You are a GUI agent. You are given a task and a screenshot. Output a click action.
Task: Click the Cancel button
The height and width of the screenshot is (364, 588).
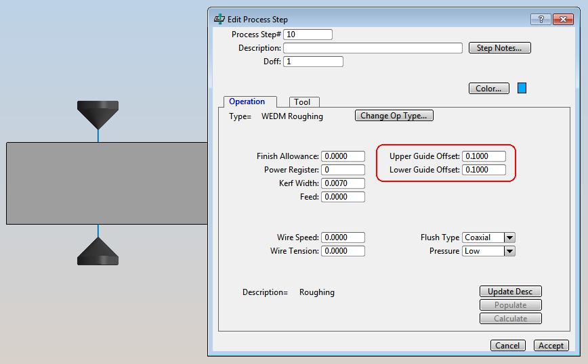(x=508, y=345)
